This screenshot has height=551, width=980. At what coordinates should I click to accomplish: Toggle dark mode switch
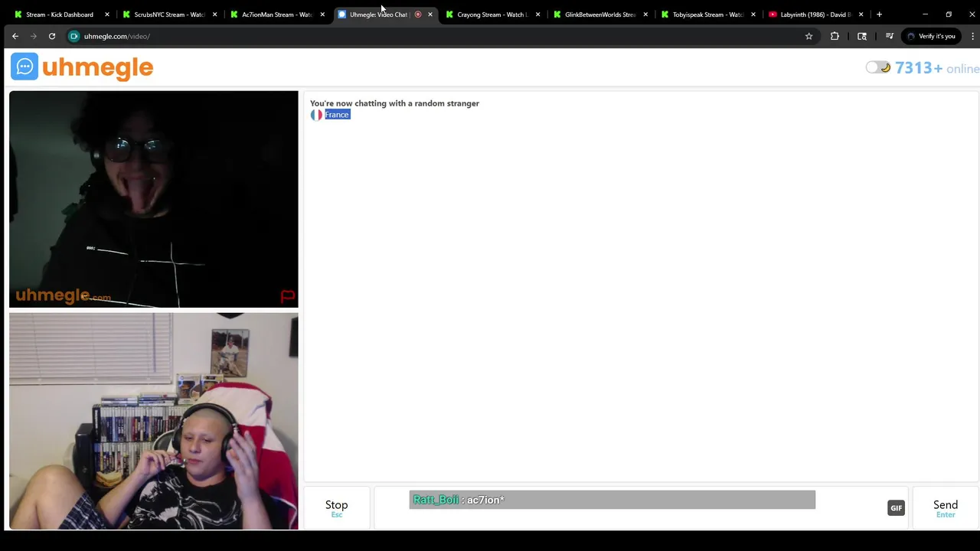(x=878, y=67)
